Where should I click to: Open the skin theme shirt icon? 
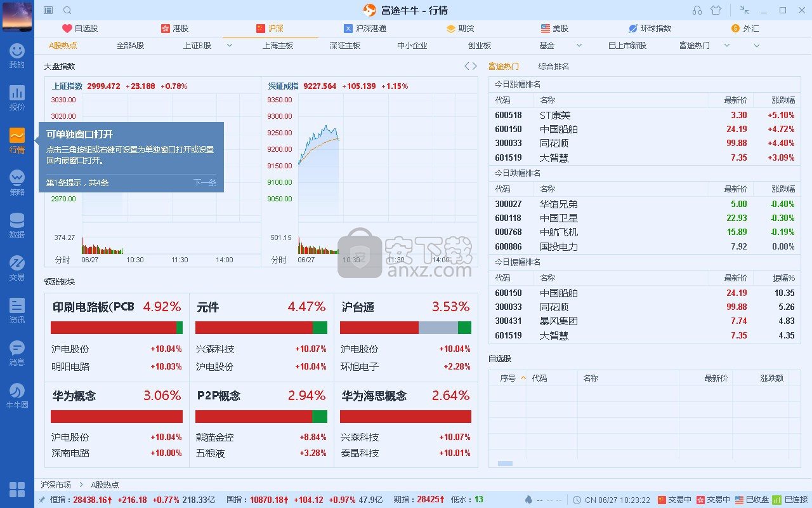click(x=716, y=10)
